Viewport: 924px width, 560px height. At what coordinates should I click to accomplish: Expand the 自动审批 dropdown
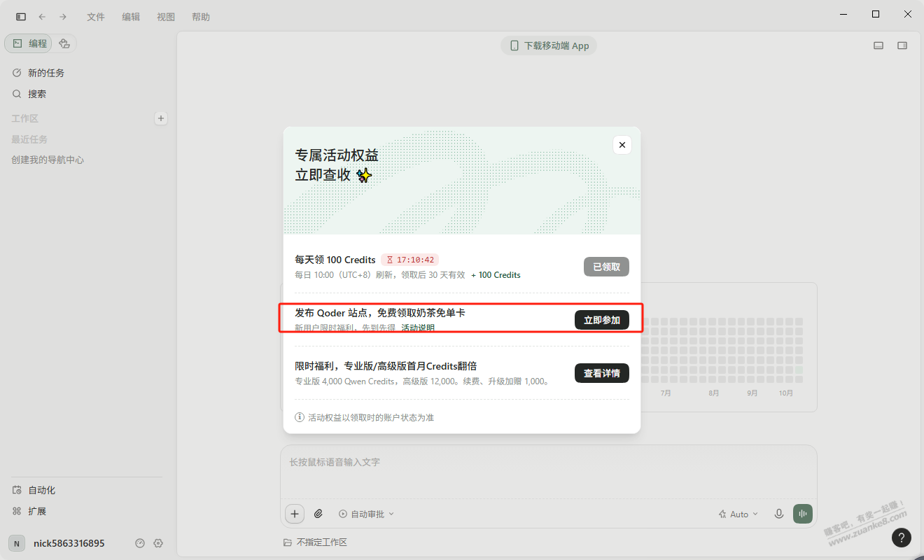click(x=366, y=514)
